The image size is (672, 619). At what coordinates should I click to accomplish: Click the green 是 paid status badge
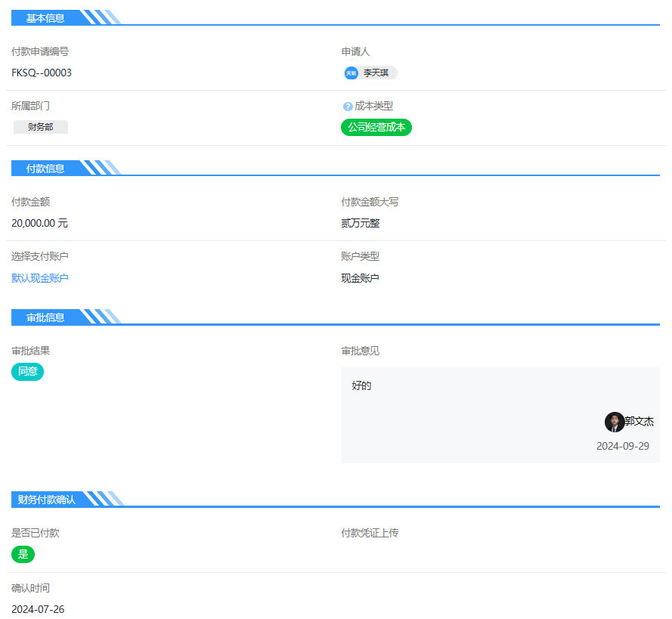point(23,554)
